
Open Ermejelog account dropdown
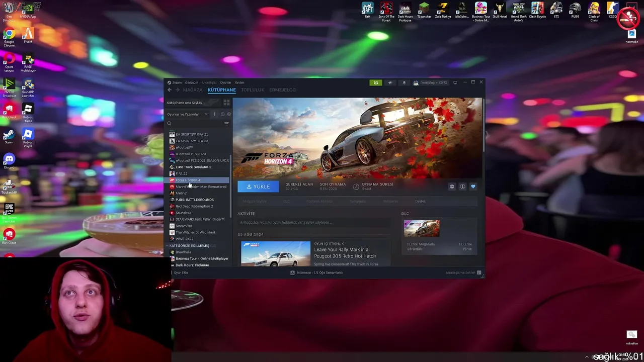coord(430,82)
